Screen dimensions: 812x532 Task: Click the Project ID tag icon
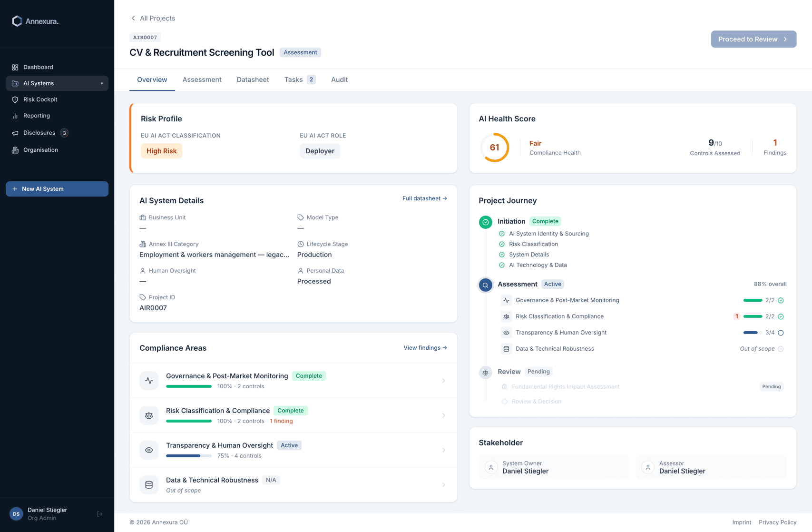tap(143, 297)
